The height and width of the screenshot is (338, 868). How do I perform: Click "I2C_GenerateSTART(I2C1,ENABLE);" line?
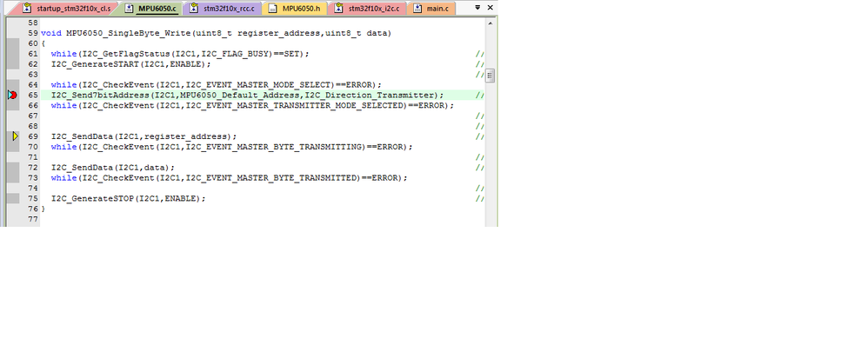(x=131, y=64)
